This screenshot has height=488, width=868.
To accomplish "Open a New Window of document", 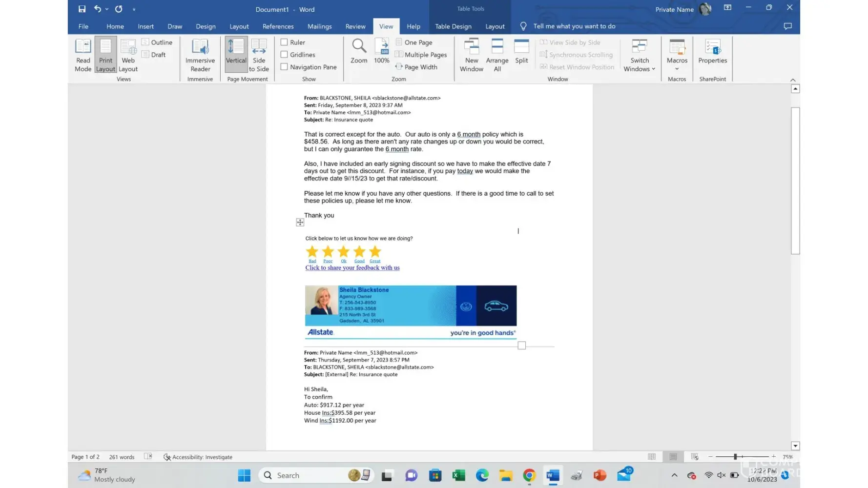I will (471, 55).
